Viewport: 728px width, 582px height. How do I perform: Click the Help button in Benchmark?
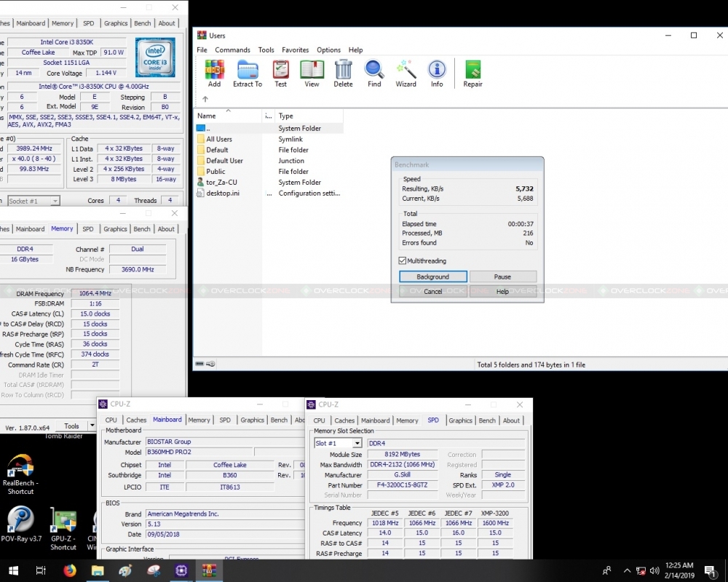pyautogui.click(x=503, y=292)
